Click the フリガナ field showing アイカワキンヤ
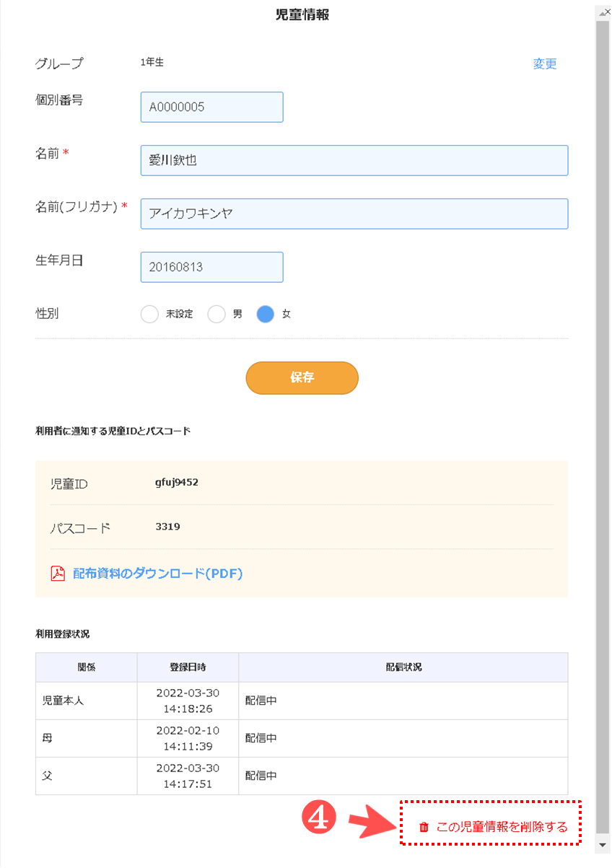 (x=354, y=214)
